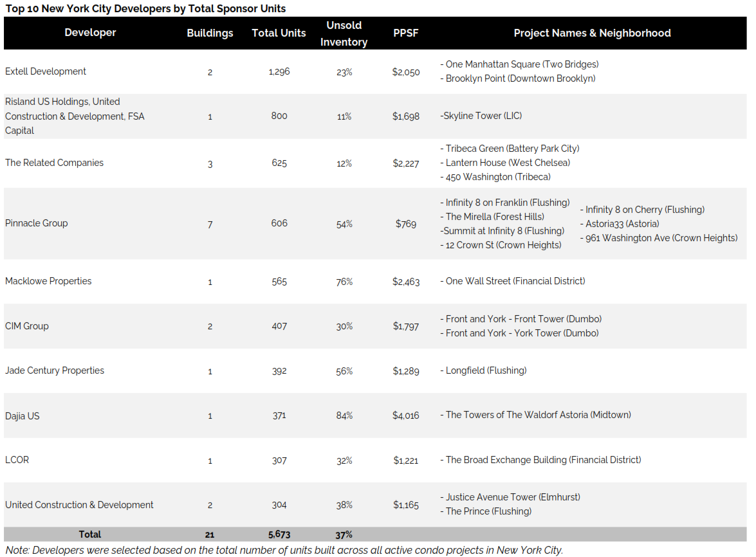Select the unsold inventory value '84%'

click(344, 415)
